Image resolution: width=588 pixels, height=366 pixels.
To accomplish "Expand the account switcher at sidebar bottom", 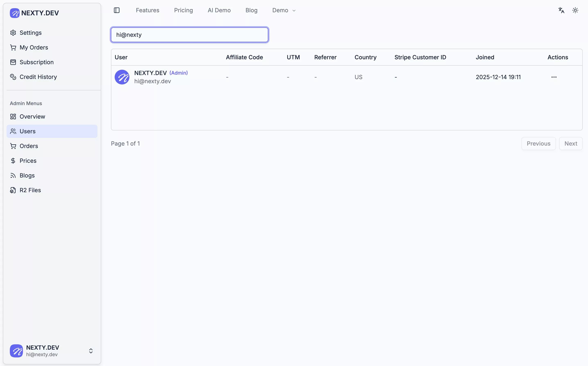I will [x=91, y=351].
